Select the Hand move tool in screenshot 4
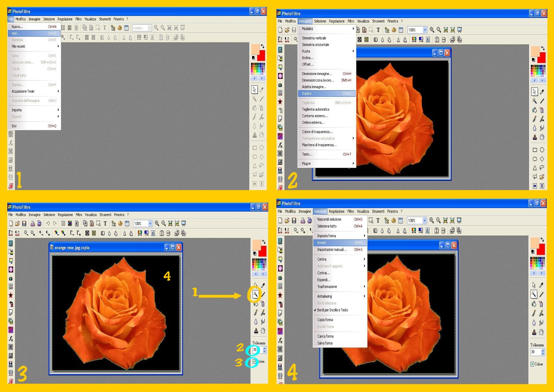This screenshot has height=392, width=554. 542,332
